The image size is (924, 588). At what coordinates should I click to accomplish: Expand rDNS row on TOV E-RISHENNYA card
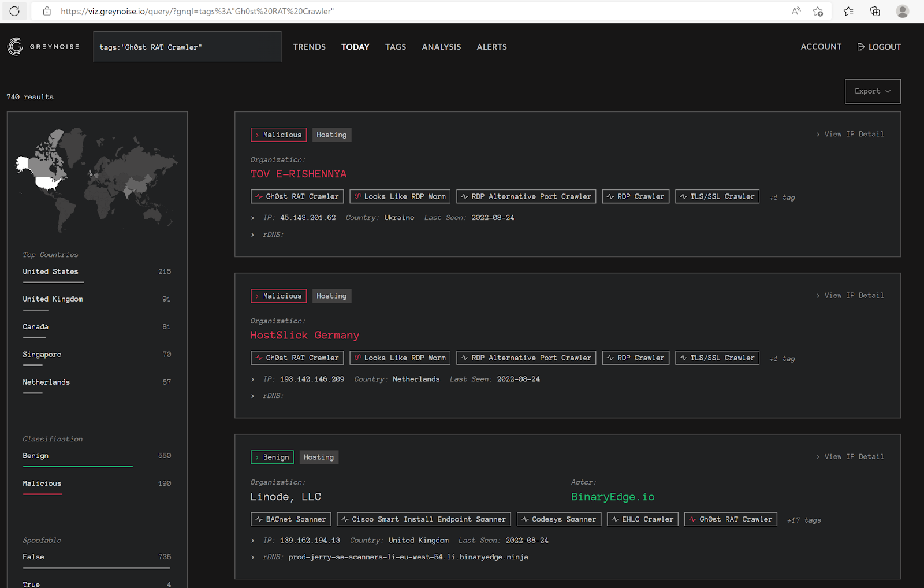[x=253, y=235]
